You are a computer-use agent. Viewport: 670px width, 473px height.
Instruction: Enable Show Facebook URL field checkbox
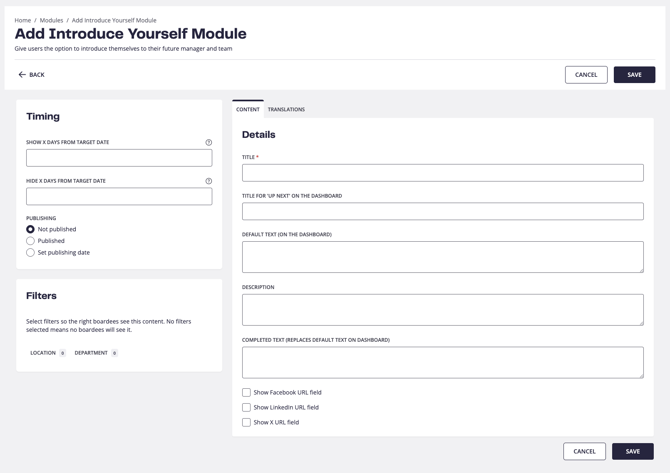tap(246, 392)
